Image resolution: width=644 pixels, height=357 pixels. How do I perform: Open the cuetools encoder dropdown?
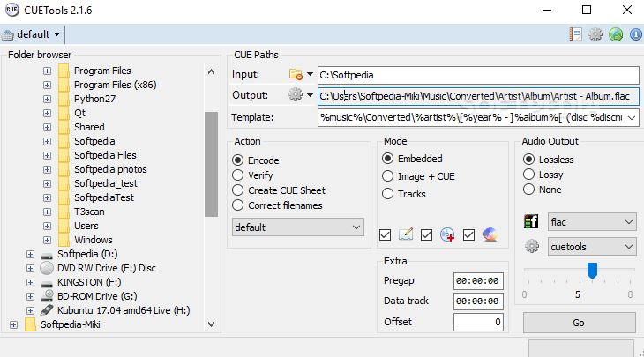pyautogui.click(x=592, y=247)
